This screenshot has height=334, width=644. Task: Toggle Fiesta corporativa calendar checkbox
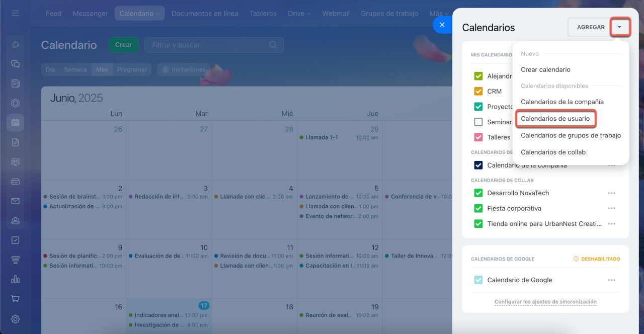[x=478, y=208]
